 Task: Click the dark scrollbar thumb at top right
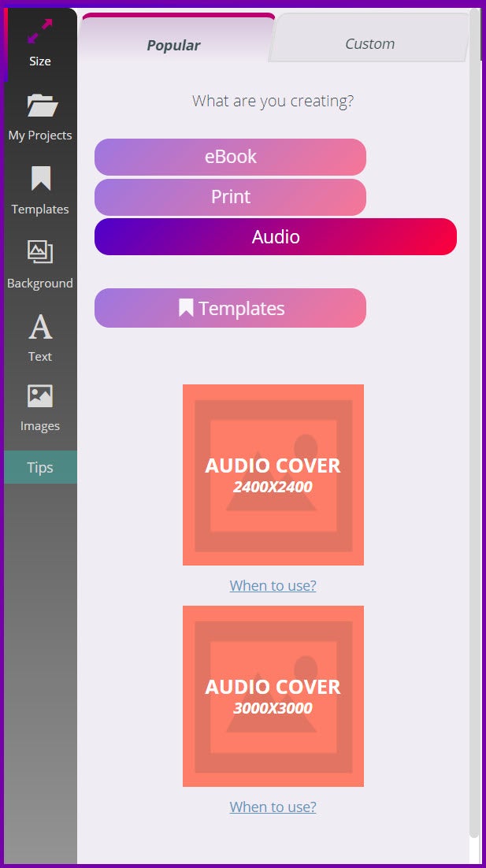tap(482, 33)
